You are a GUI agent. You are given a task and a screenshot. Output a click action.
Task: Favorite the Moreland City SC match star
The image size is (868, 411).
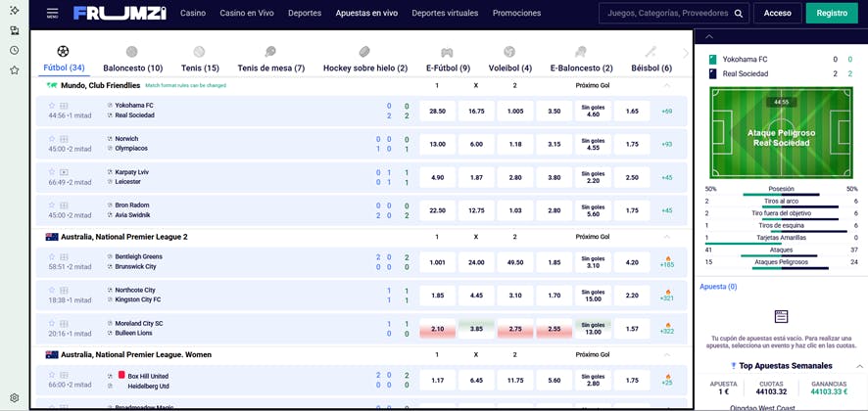52,323
